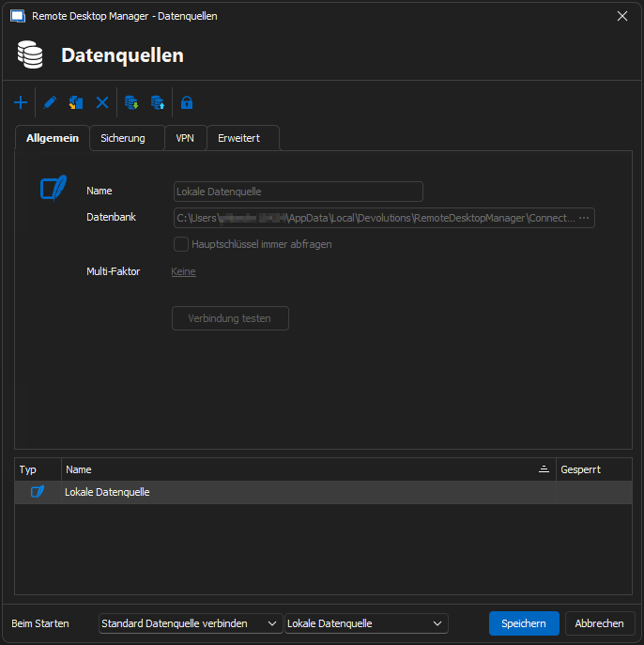644x645 pixels.
Task: Click the add new data source plus icon
Action: point(21,102)
